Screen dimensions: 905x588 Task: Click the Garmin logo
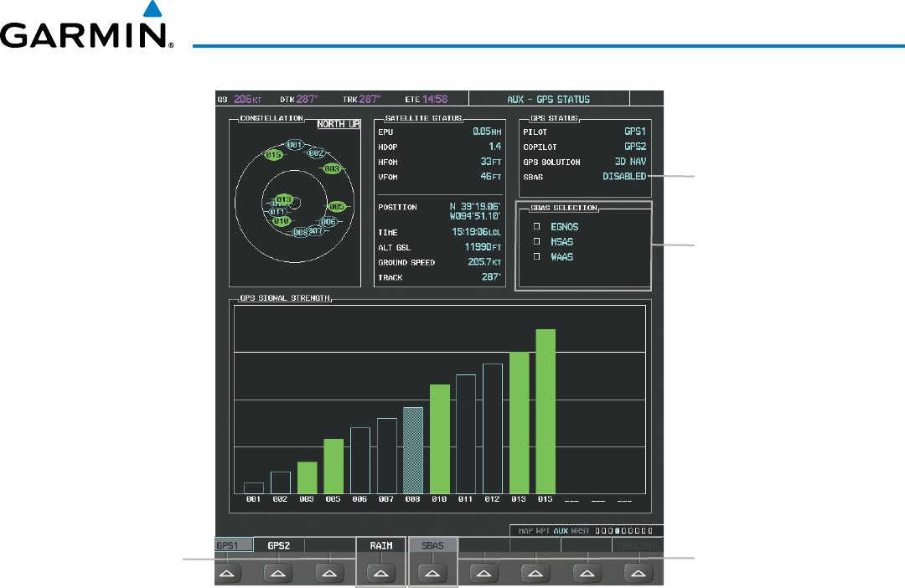(86, 26)
